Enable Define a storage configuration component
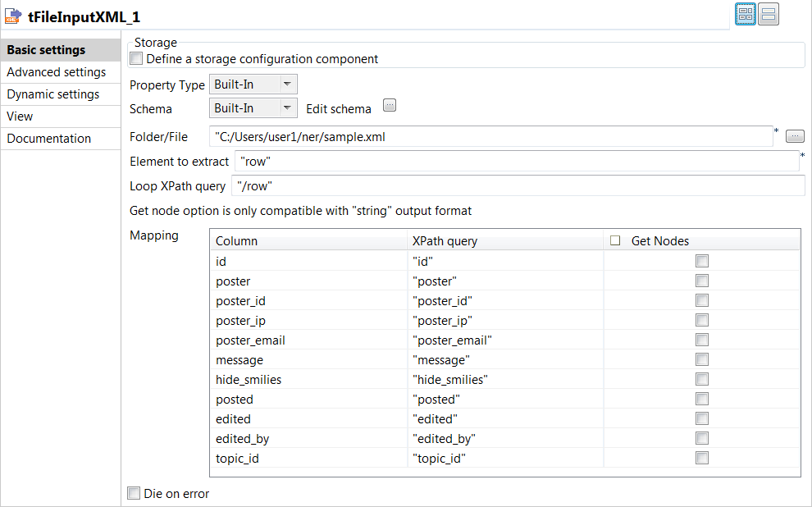 (x=135, y=58)
